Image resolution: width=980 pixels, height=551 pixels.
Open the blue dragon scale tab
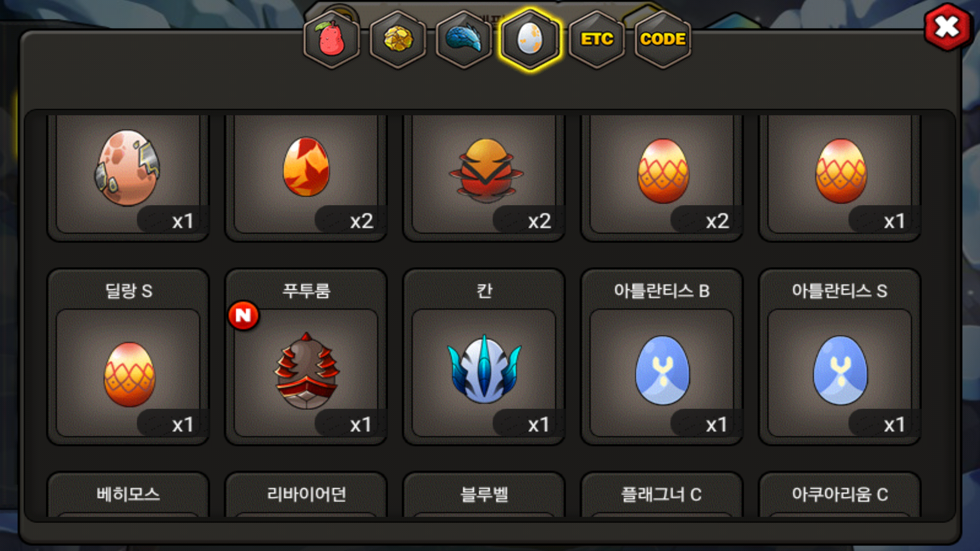pos(464,39)
